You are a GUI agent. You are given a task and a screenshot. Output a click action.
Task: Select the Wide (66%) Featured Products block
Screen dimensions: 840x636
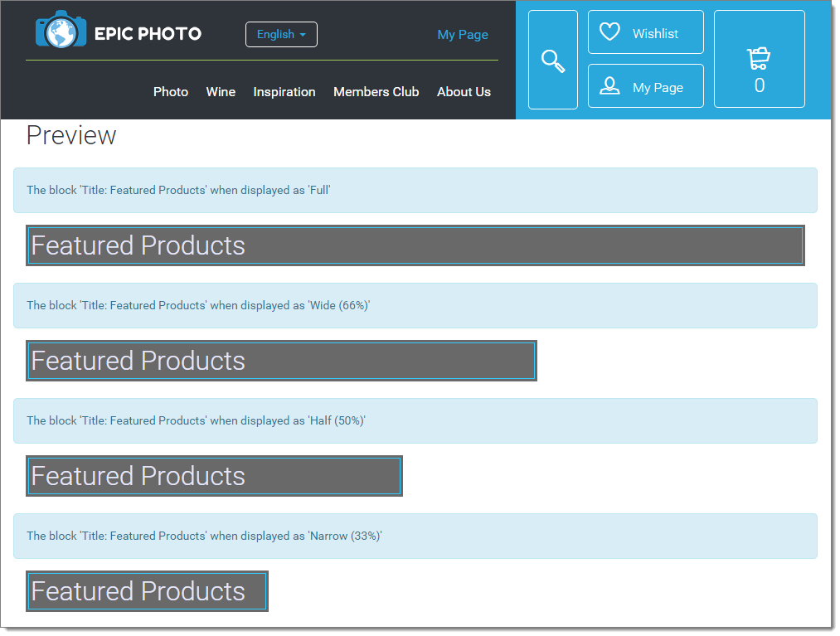point(281,361)
